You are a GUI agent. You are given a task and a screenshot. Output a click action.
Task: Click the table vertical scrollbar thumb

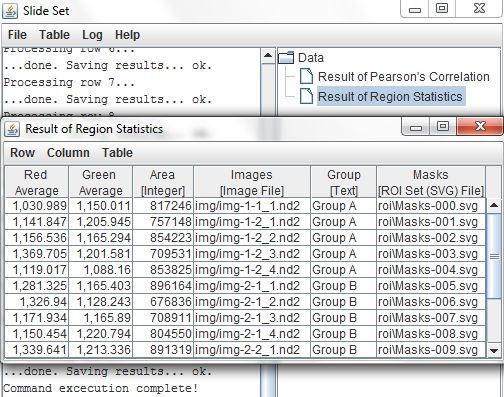[x=494, y=256]
